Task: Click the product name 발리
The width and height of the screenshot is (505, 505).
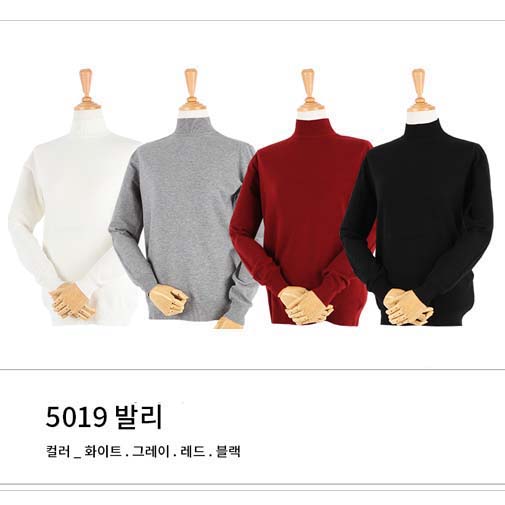Action: [x=138, y=416]
